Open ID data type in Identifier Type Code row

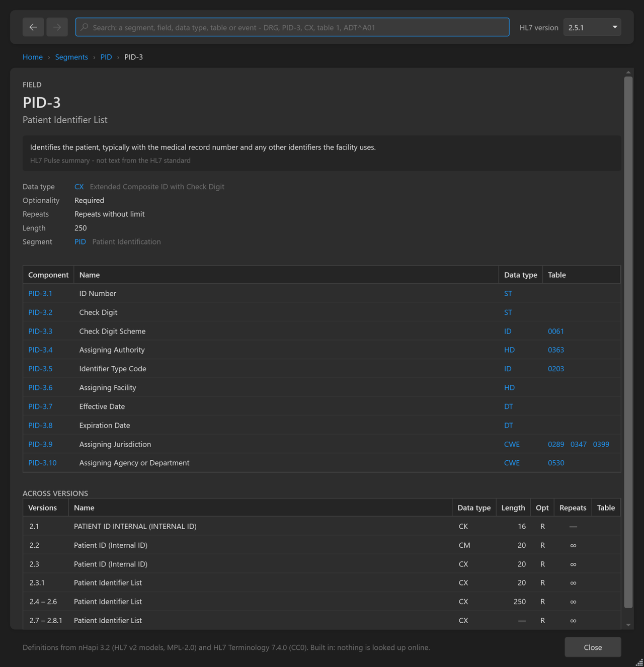508,369
